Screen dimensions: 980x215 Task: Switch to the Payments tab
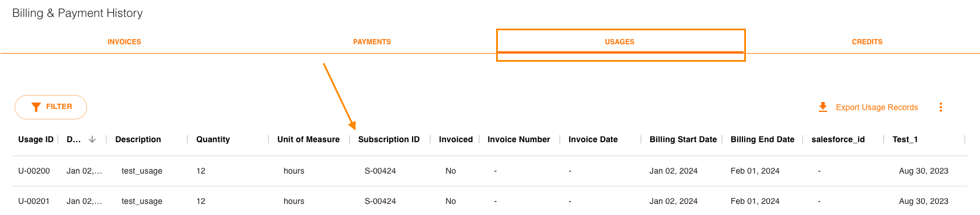click(372, 42)
